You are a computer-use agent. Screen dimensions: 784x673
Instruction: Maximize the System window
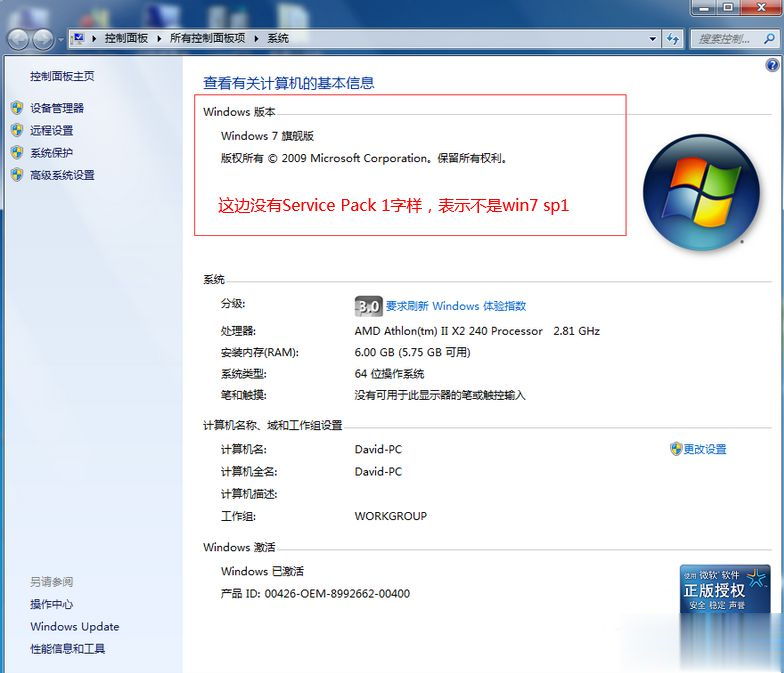tap(728, 8)
